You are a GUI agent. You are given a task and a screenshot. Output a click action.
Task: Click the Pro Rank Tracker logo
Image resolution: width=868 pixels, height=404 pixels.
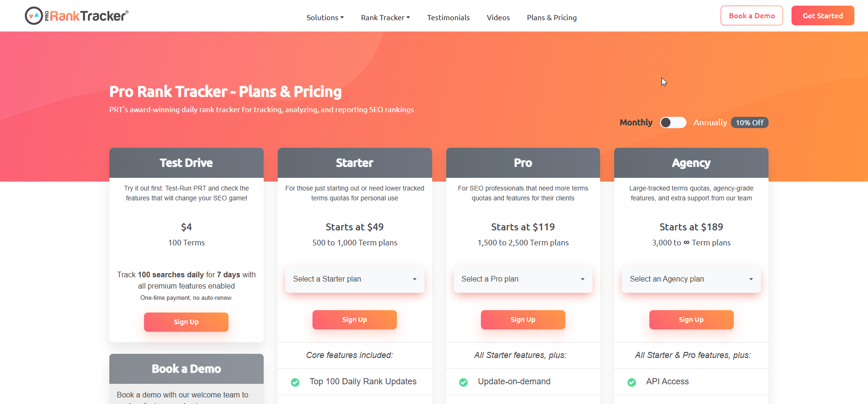[76, 16]
